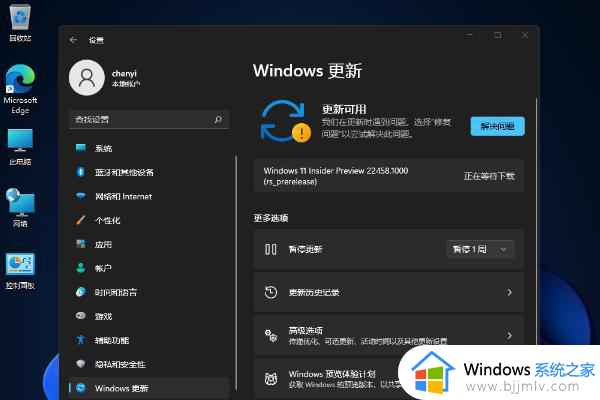Viewport: 600px width, 400px height.
Task: Open the 暂停 1 周 pause duration dropdown arrow
Action: (x=504, y=249)
